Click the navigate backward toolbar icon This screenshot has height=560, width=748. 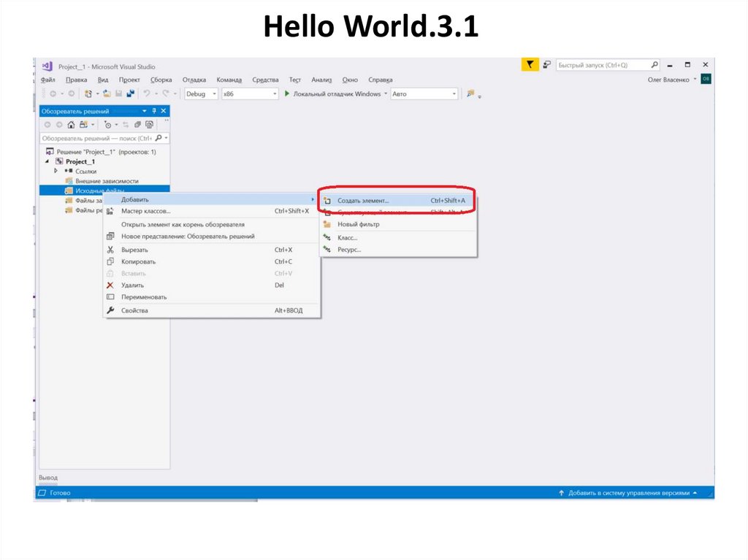53,94
